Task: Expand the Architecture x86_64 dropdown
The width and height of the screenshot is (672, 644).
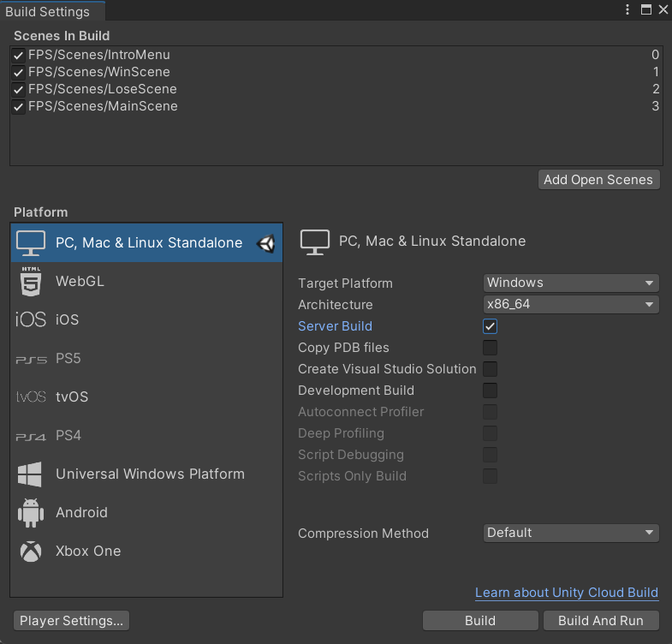Action: click(570, 304)
